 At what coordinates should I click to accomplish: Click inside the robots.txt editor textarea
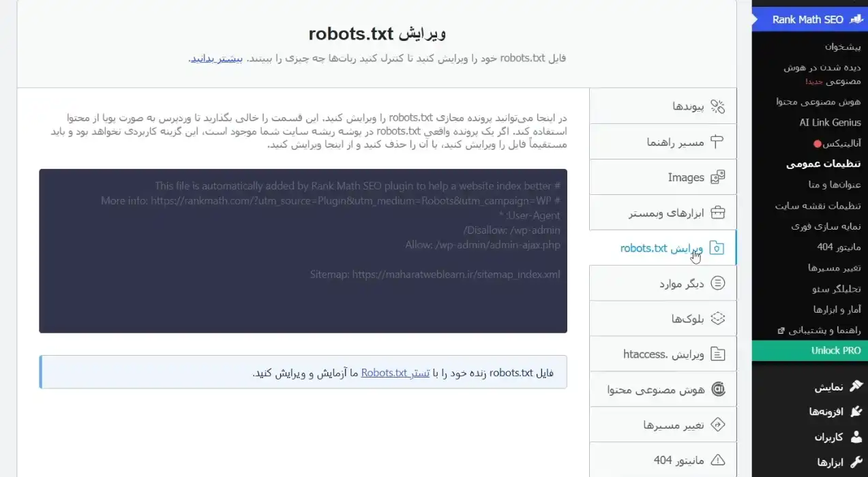[303, 251]
